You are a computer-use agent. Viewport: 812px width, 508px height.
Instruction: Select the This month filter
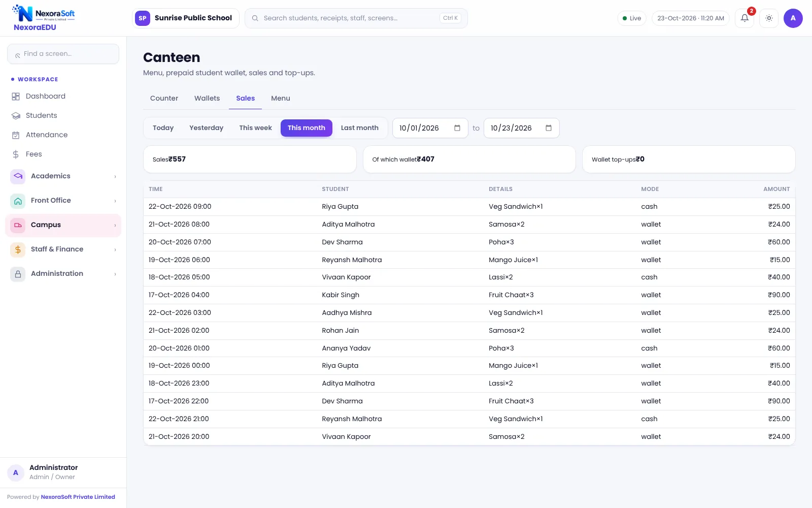[307, 128]
